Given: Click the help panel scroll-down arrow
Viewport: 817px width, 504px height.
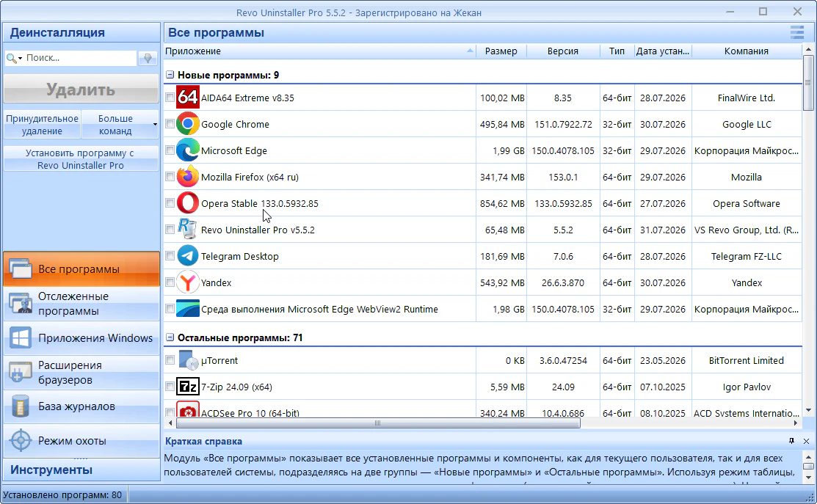Looking at the screenshot, I should [808, 477].
